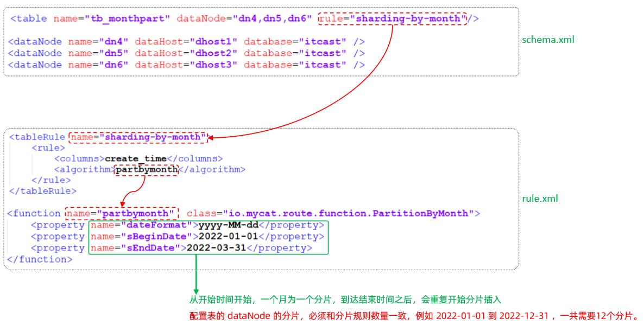This screenshot has width=644, height=325.
Task: Click the sEndDate value 2022-03-31
Action: click(217, 248)
